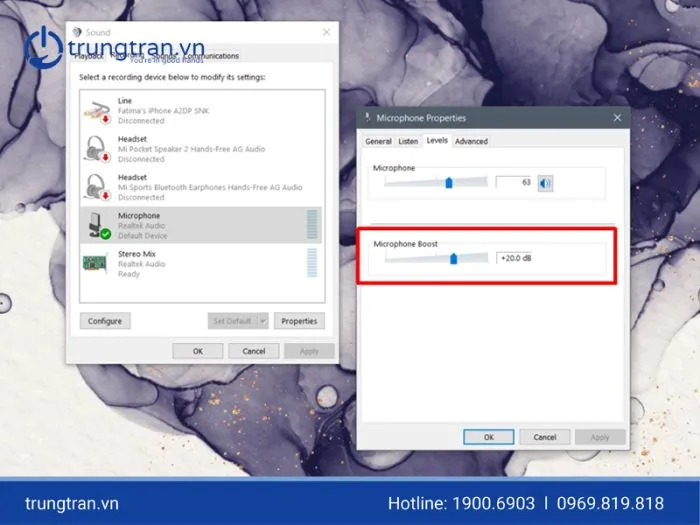Open the Communications tab in Sound
Image resolution: width=700 pixels, height=525 pixels.
point(213,56)
